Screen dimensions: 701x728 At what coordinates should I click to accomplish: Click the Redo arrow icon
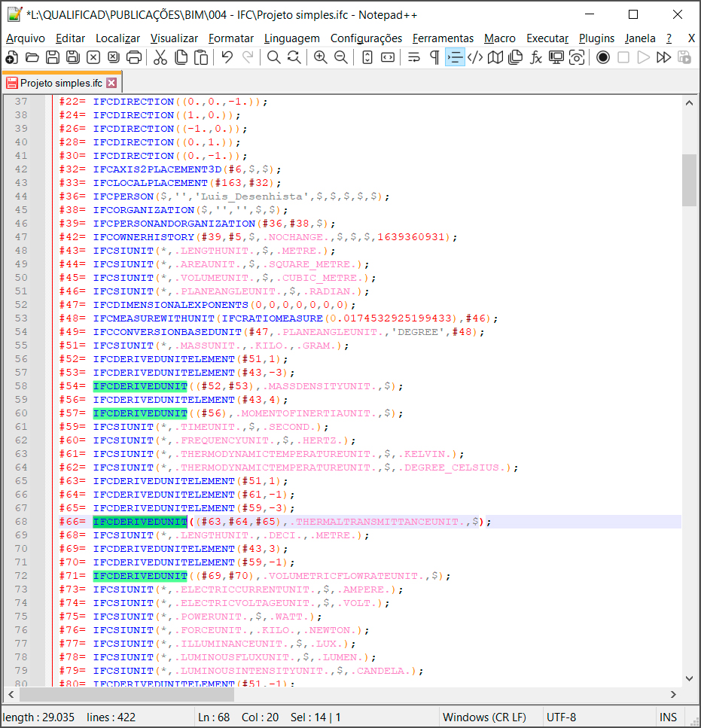[248, 57]
